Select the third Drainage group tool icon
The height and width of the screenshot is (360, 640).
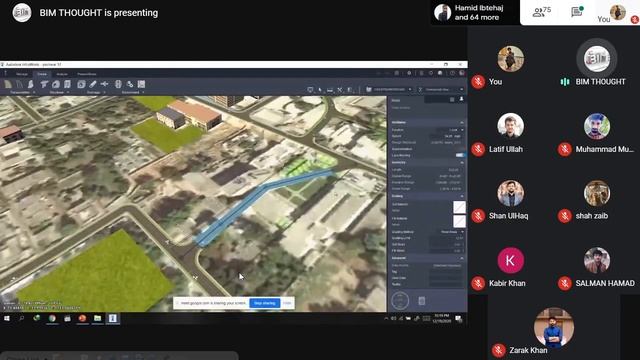[x=104, y=84]
